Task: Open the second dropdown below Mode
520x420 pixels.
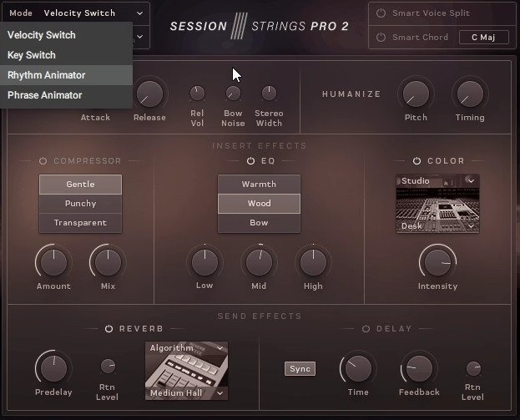Action: pos(140,37)
